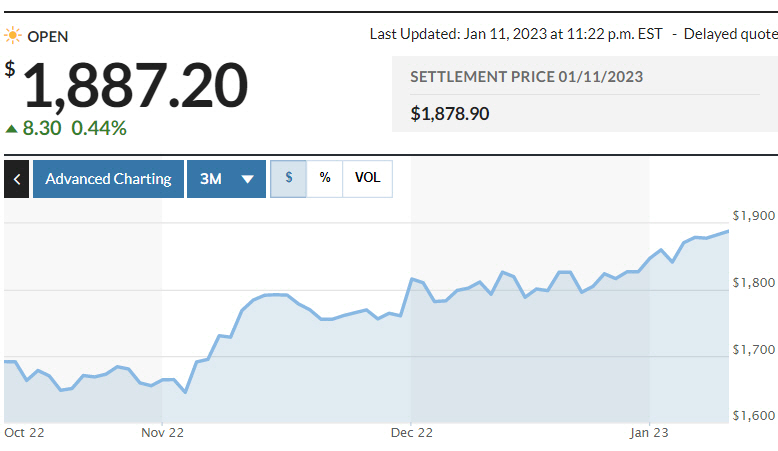Click the Last Updated timestamp

[x=516, y=33]
